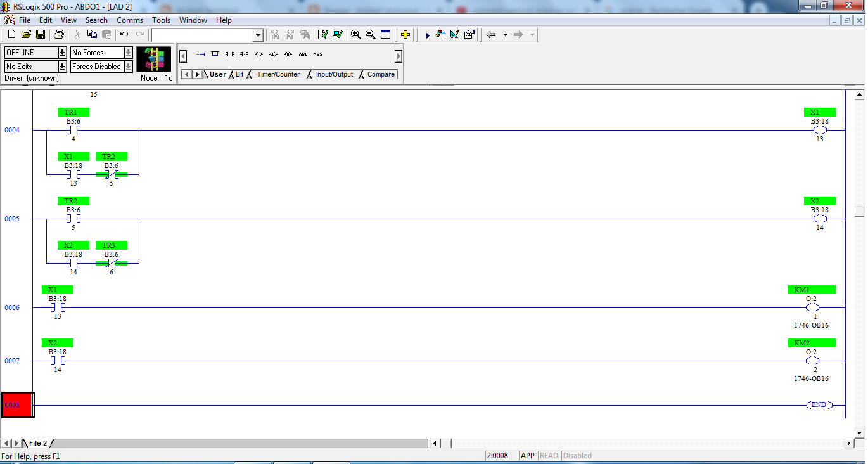The width and height of the screenshot is (868, 464).
Task: Select the New Rung instruction icon
Action: click(201, 54)
